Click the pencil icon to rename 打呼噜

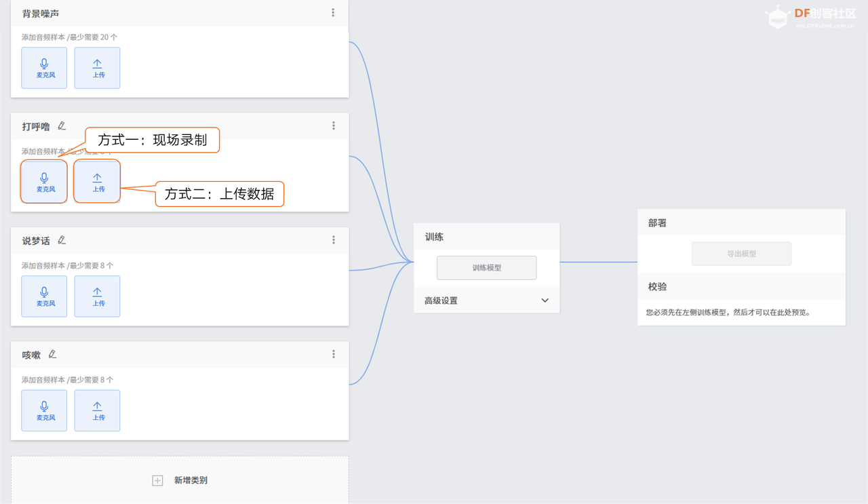click(62, 125)
